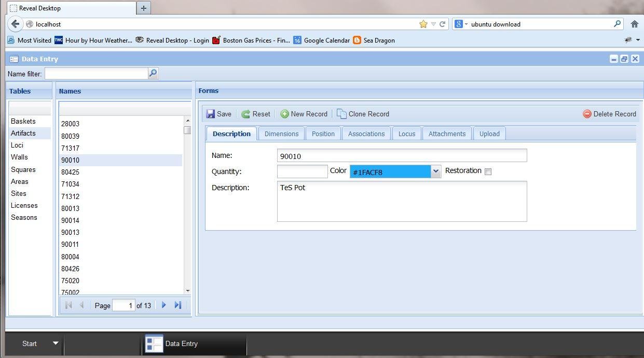The width and height of the screenshot is (644, 358).
Task: Clone the current record
Action: (x=363, y=114)
